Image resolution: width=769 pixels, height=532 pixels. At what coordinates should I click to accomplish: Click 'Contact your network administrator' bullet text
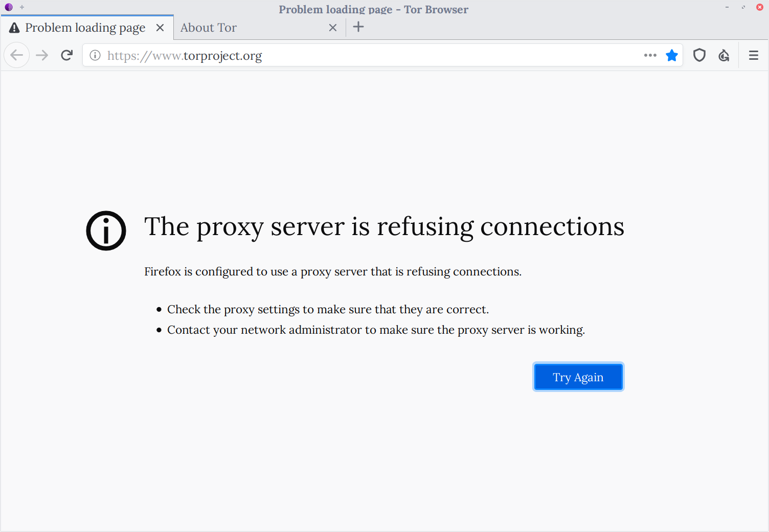pos(376,330)
